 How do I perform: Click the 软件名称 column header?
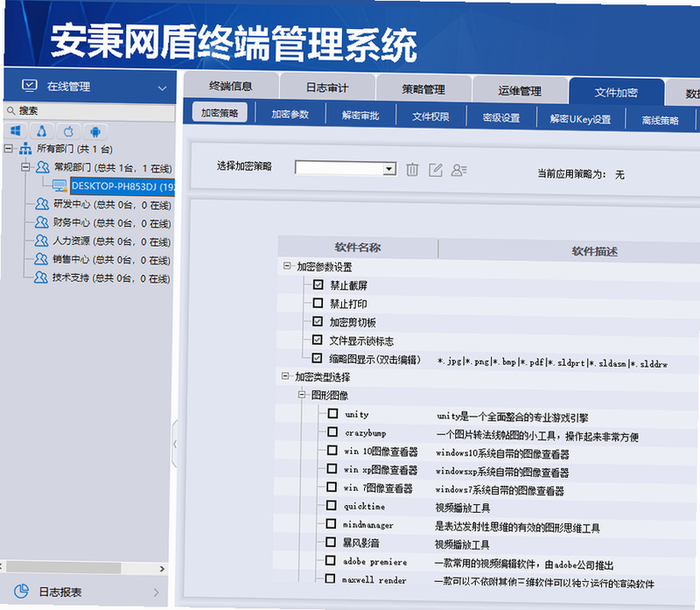pyautogui.click(x=358, y=247)
